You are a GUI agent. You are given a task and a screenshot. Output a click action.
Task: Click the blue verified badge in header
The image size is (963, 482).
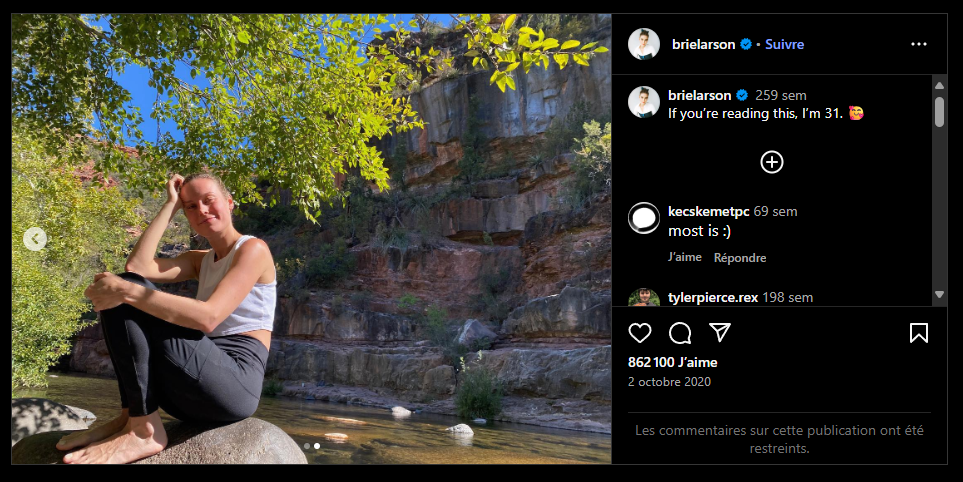click(746, 44)
